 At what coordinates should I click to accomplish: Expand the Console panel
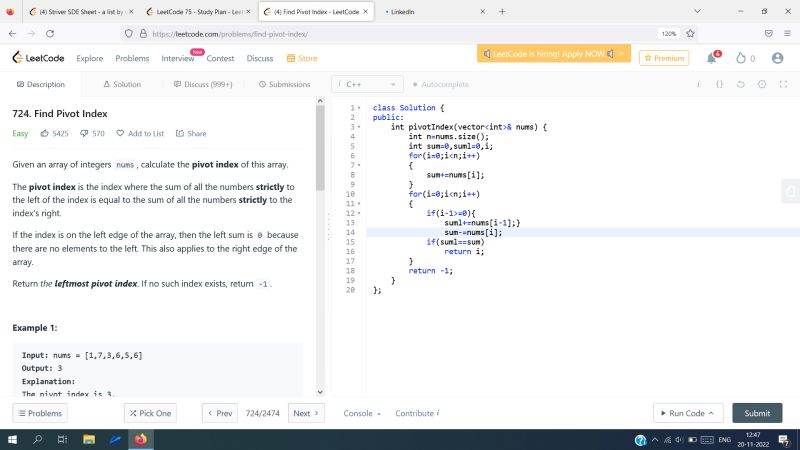point(362,413)
